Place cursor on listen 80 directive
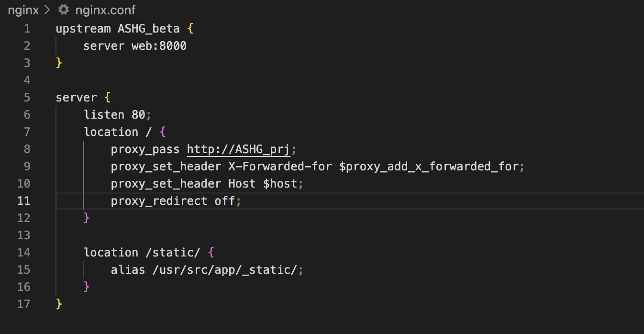Viewport: 644px width, 334px height. (x=115, y=115)
